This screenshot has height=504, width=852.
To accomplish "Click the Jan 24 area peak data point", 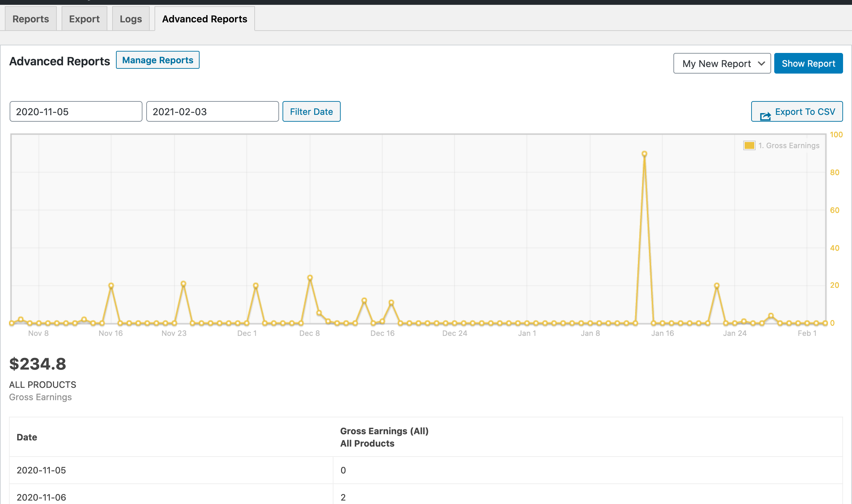I will [x=717, y=286].
